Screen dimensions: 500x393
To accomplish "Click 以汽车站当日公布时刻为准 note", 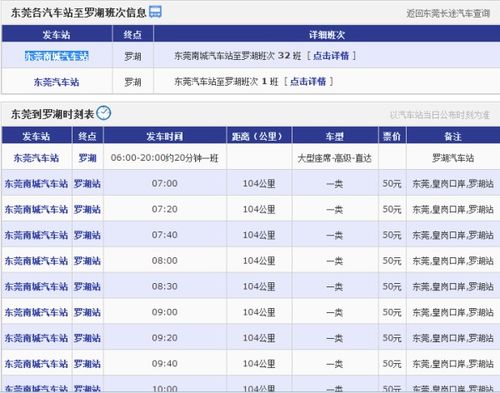I will click(x=440, y=115).
